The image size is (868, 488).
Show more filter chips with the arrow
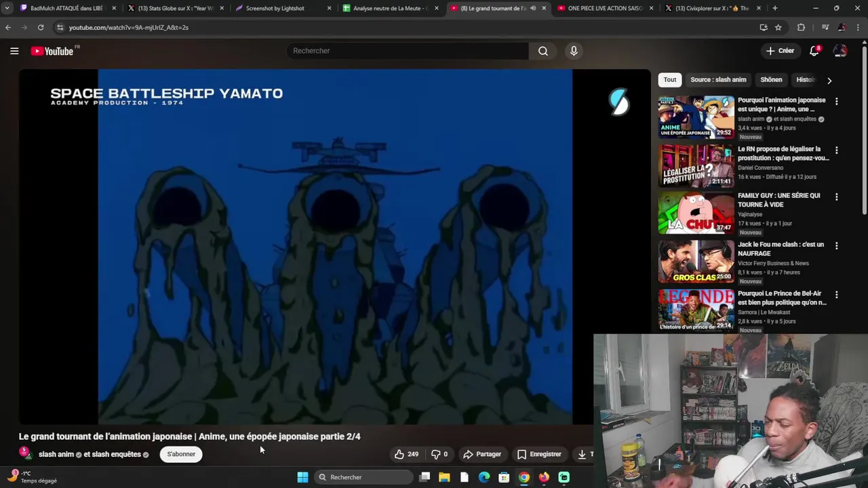pos(829,80)
